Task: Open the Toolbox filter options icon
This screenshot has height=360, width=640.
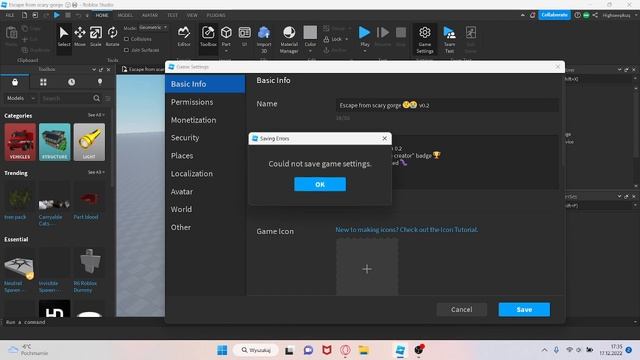Action: 108,98
